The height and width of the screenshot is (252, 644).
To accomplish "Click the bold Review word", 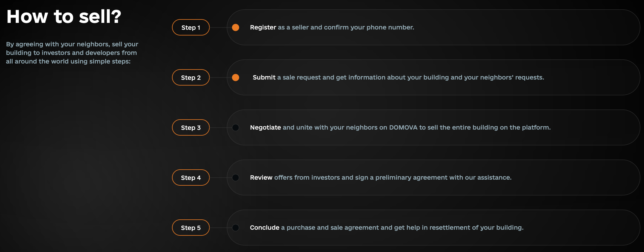I will [261, 178].
